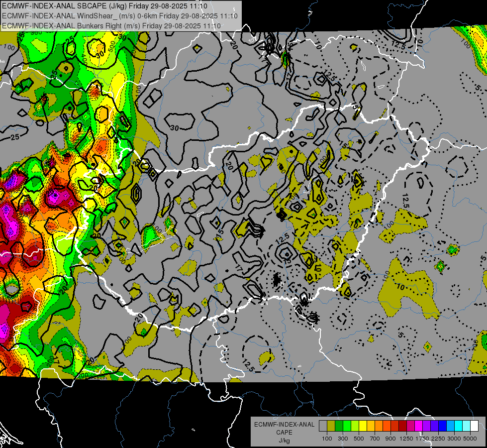Pick the pure yellow legend swatch
487x448 pixels.
coord(363,426)
